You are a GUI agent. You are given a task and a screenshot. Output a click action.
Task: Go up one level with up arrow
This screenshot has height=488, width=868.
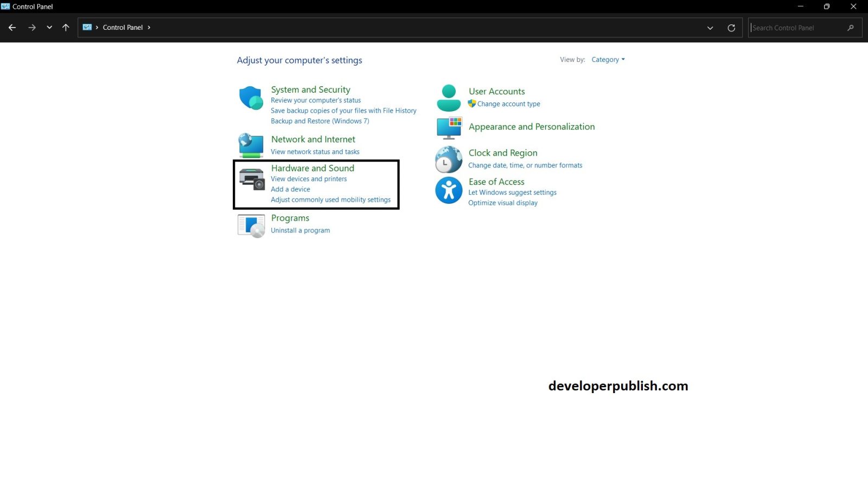point(66,28)
